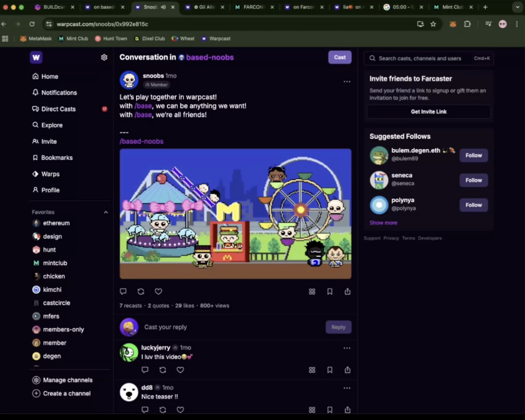Open snoobs profile avatar
Viewport: 525px width, 420px height.
[129, 80]
